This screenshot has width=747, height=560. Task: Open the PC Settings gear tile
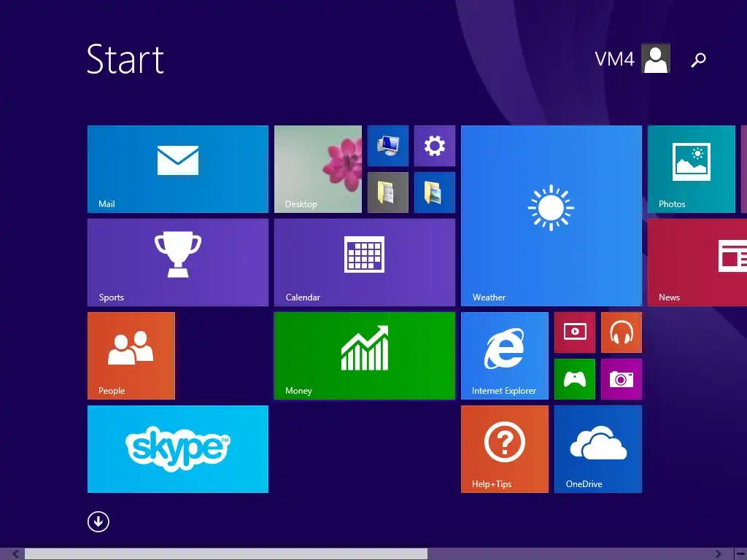tap(435, 146)
